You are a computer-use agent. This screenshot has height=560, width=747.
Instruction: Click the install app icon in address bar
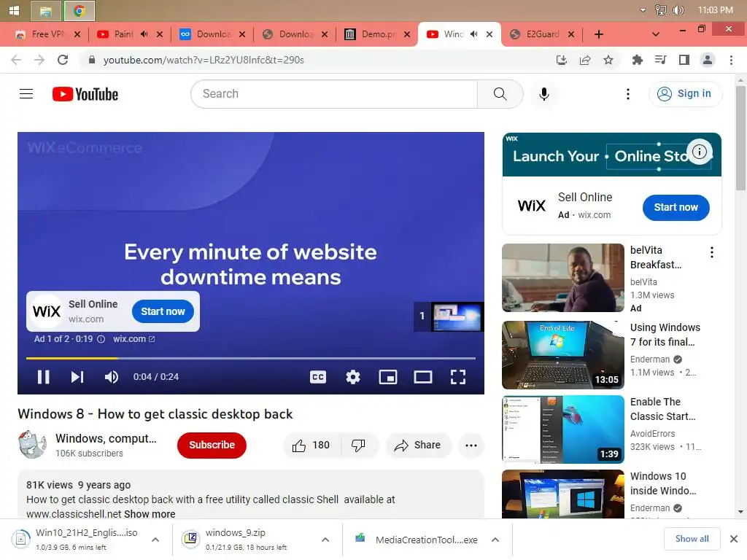561,60
